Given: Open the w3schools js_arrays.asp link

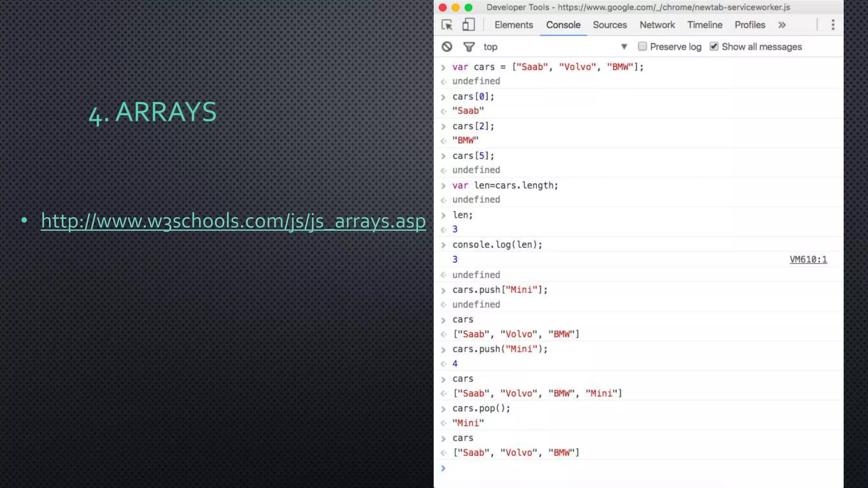Looking at the screenshot, I should [x=234, y=221].
